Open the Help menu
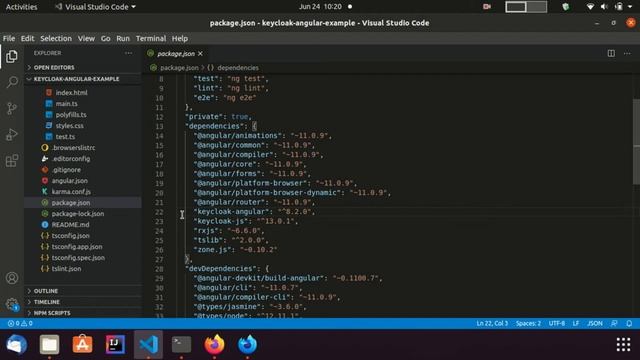The image size is (640, 360). [180, 38]
